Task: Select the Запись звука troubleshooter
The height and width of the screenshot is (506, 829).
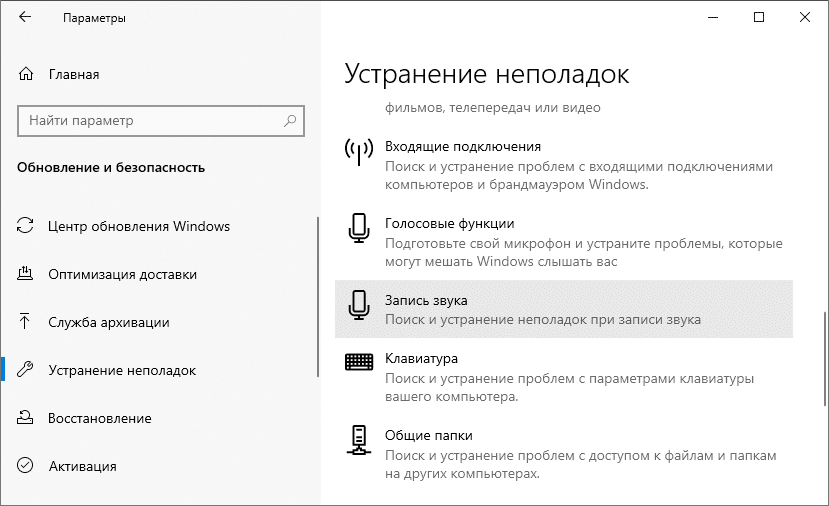Action: 563,309
